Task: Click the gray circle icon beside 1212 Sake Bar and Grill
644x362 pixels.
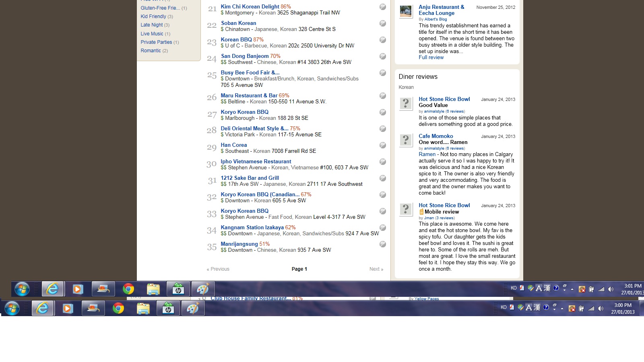Action: [x=383, y=178]
